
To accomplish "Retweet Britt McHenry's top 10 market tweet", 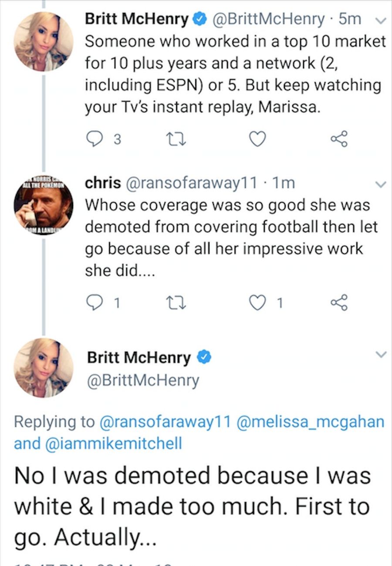I will tap(170, 139).
